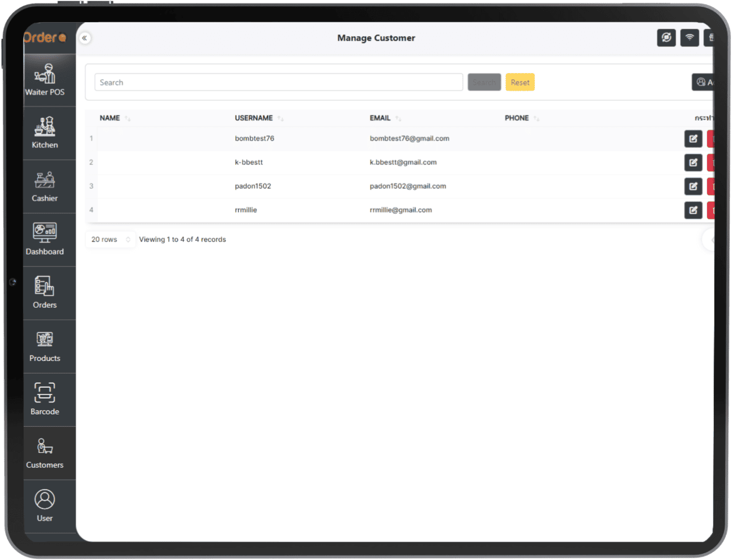The height and width of the screenshot is (560, 732).
Task: Click inside the Search input field
Action: pyautogui.click(x=278, y=82)
